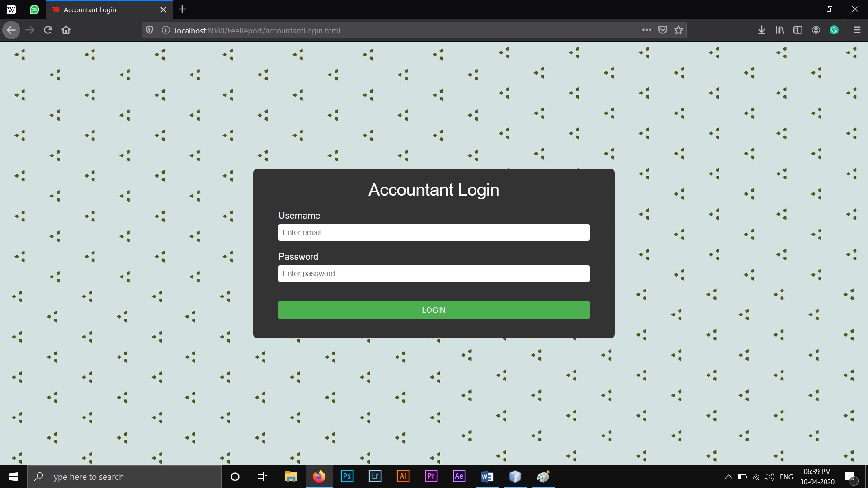
Task: Go to Firefox home page
Action: (66, 30)
